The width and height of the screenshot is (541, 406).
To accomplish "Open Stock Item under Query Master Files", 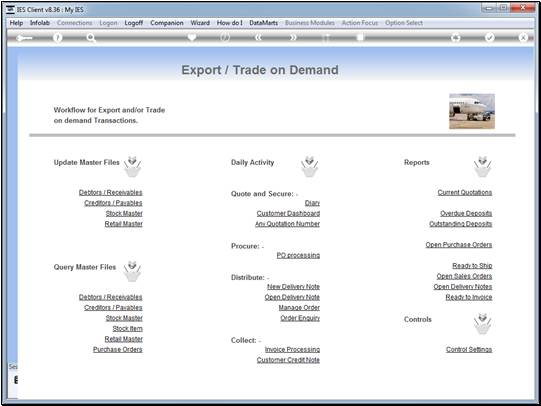I will 127,328.
